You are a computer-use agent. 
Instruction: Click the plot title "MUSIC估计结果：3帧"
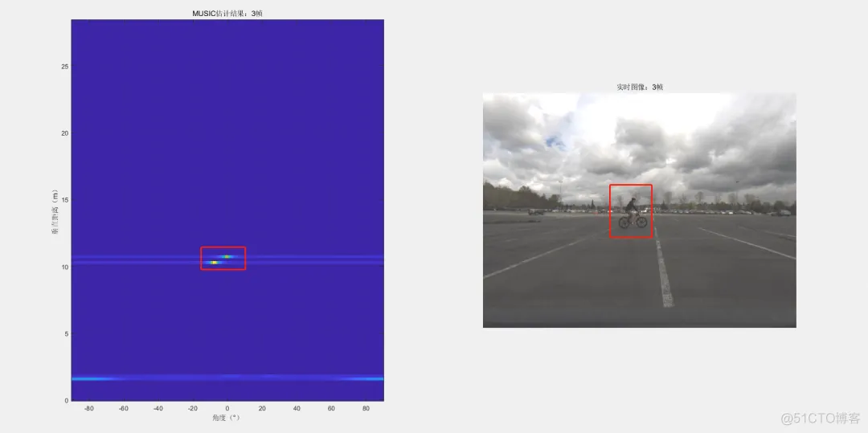tap(227, 14)
